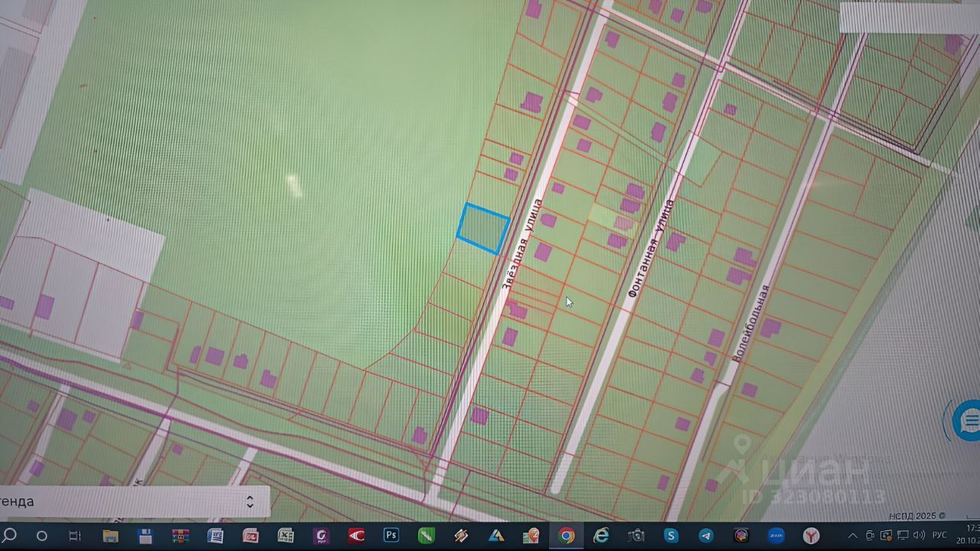Click the НСПД 2025 copyright text
Image resolution: width=980 pixels, height=551 pixels.
[917, 516]
